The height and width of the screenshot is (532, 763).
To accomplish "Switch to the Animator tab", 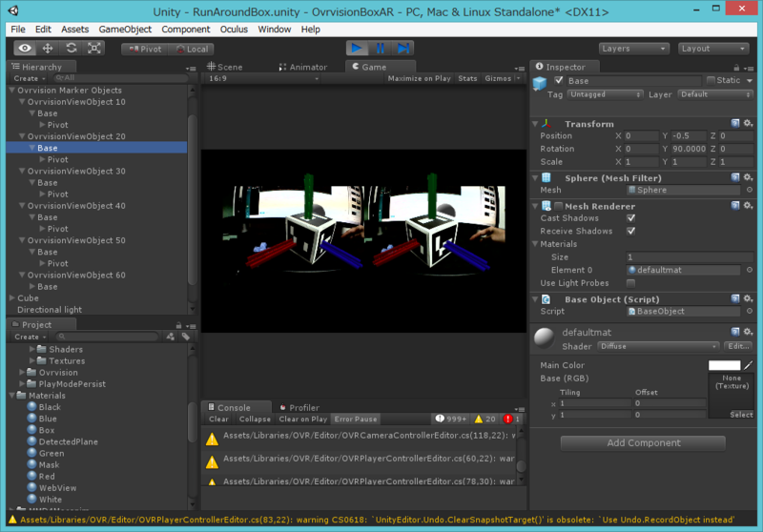I will [303, 67].
